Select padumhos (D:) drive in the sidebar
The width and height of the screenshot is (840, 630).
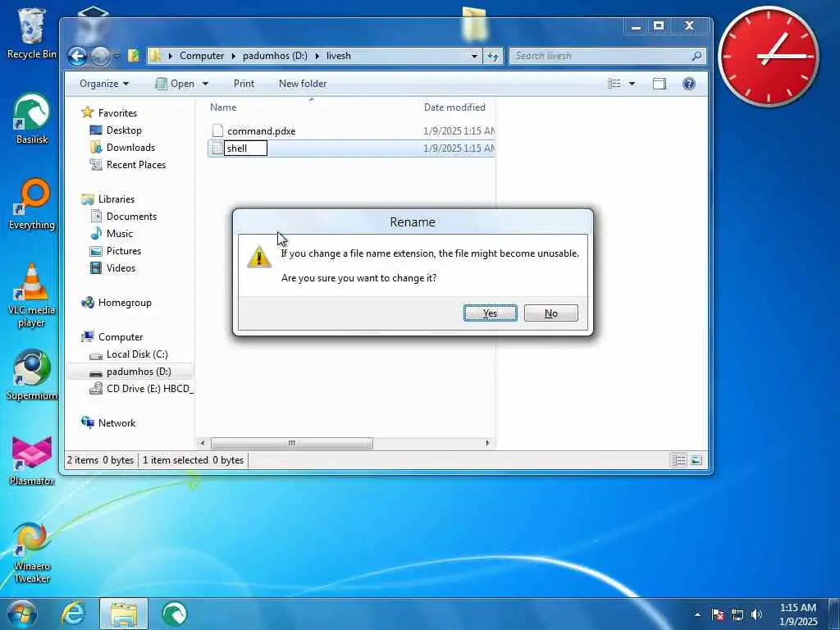point(139,372)
